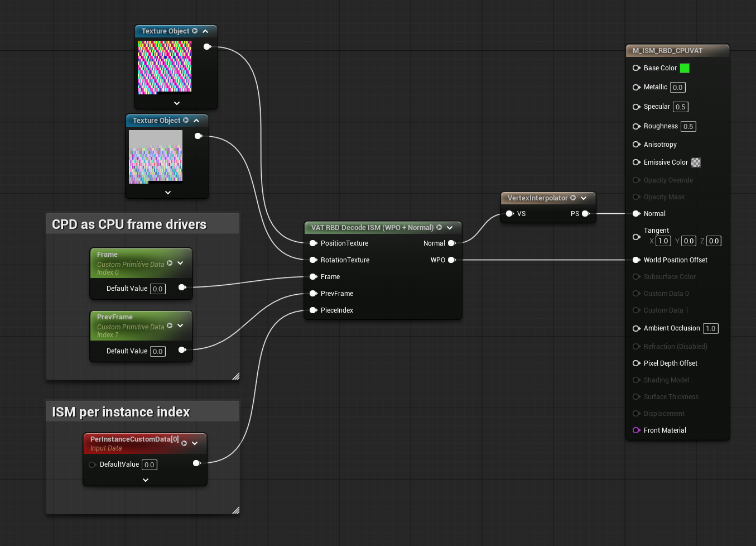Toggle preview on top Texture Object node
Image resolution: width=756 pixels, height=546 pixels.
coord(195,31)
